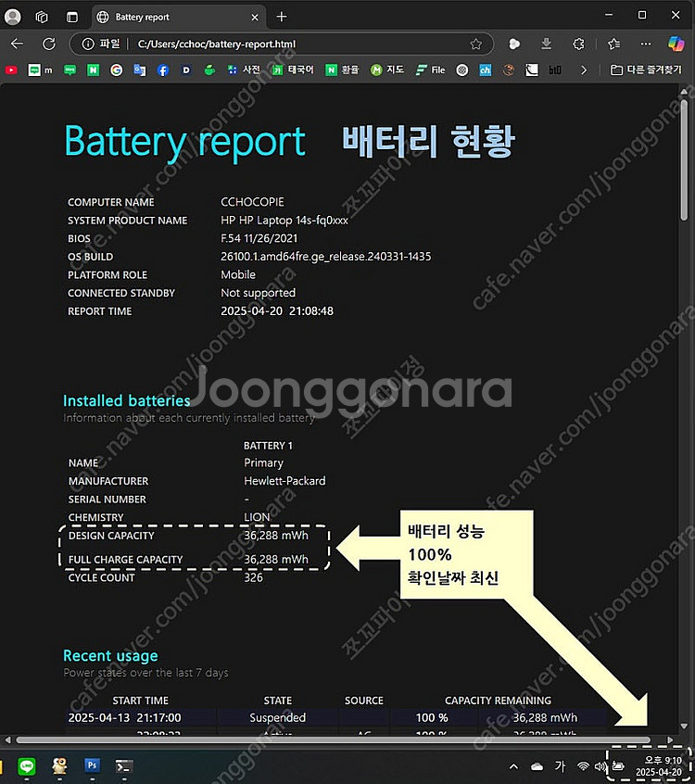Image resolution: width=695 pixels, height=784 pixels.
Task: Go back with the browser back arrow
Action: [17, 44]
